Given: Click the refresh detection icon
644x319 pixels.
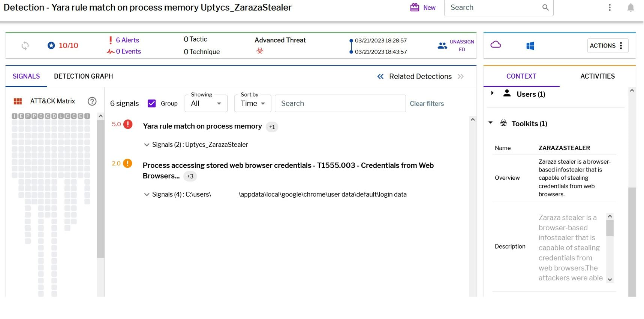Looking at the screenshot, I should point(25,46).
